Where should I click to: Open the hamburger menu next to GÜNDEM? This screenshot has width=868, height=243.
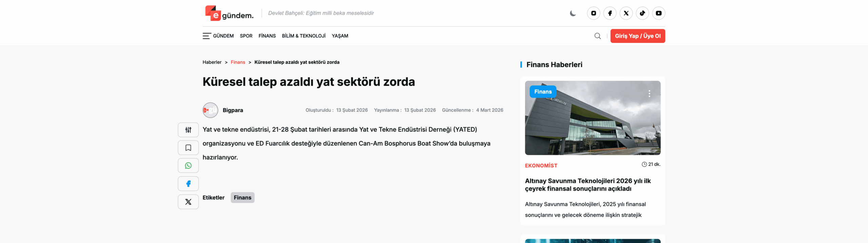coord(206,36)
